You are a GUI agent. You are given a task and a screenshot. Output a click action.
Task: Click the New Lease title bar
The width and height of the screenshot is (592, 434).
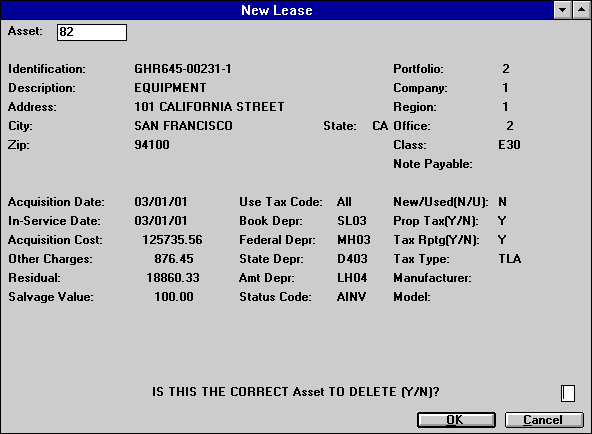pos(277,10)
